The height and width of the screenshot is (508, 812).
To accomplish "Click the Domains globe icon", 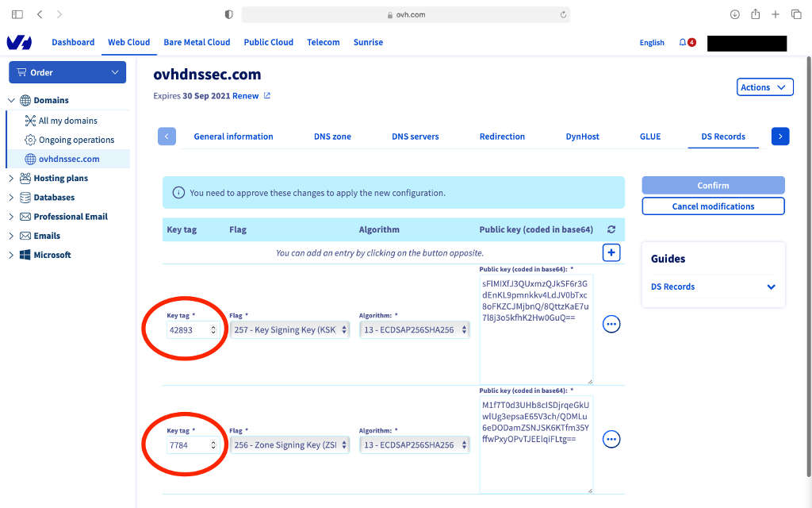I will click(25, 100).
